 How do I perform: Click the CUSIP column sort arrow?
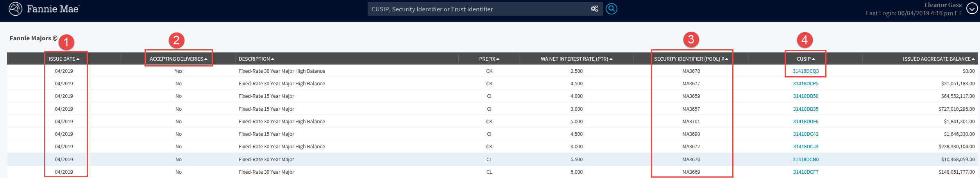click(x=814, y=59)
